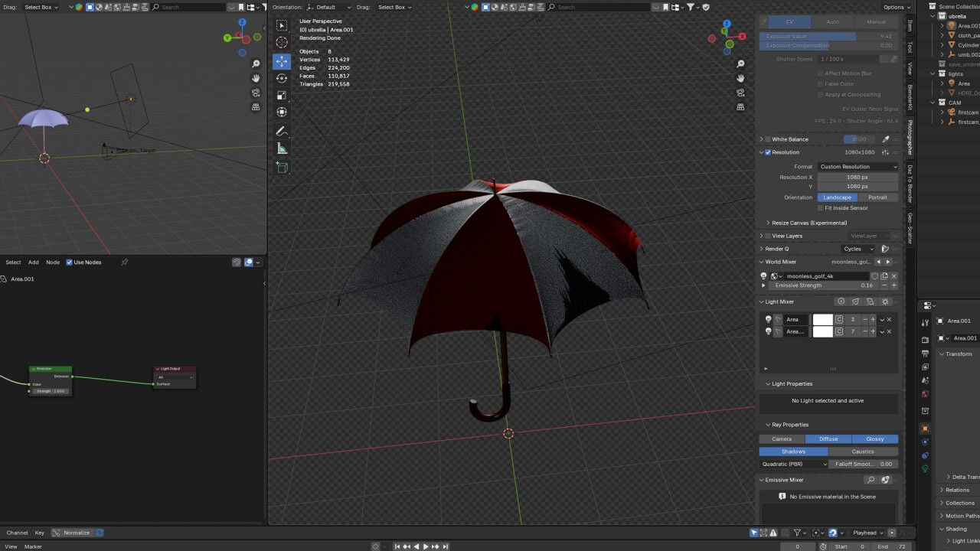Activate the Scale tool in main viewport
Viewport: 980px width, 551px height.
[282, 95]
